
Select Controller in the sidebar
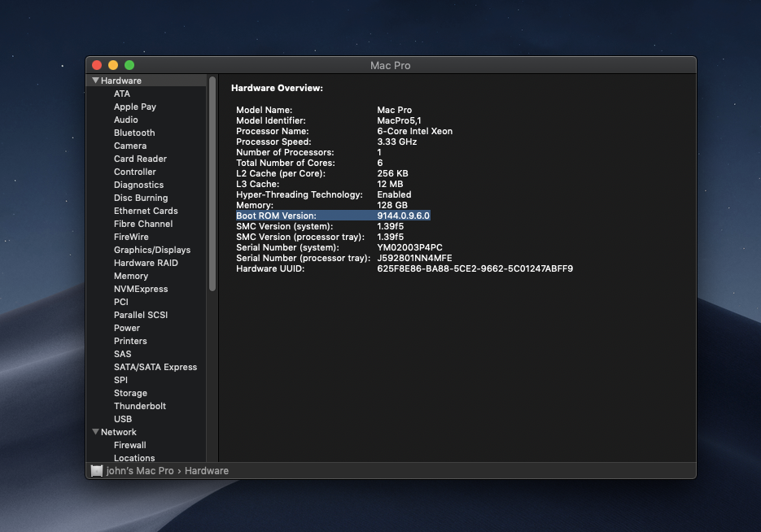click(x=135, y=172)
